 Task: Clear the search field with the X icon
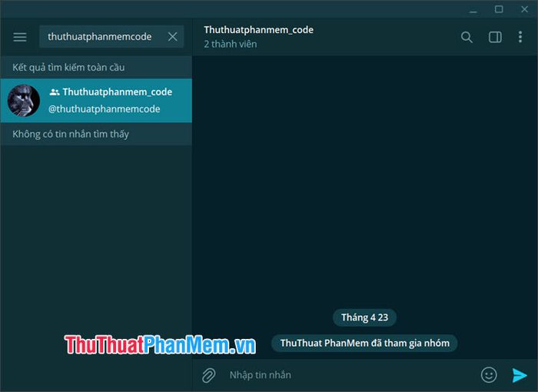(173, 36)
